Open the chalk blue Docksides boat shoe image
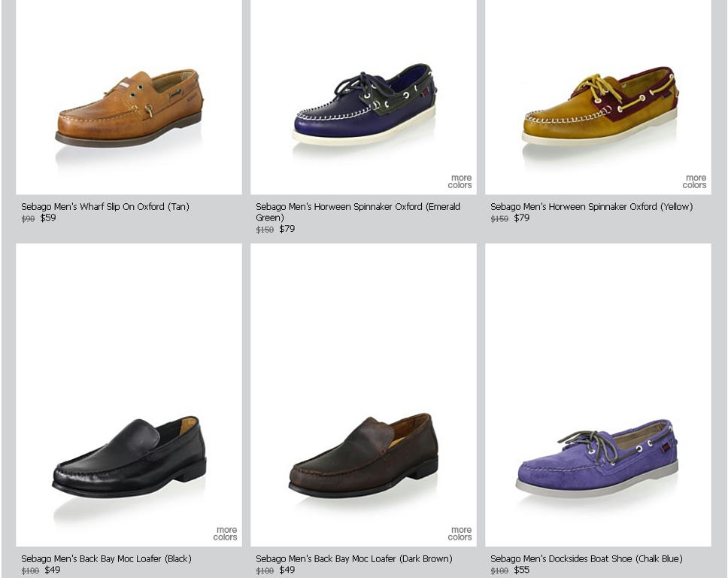Viewport: 728px width, 578px height. 598,395
